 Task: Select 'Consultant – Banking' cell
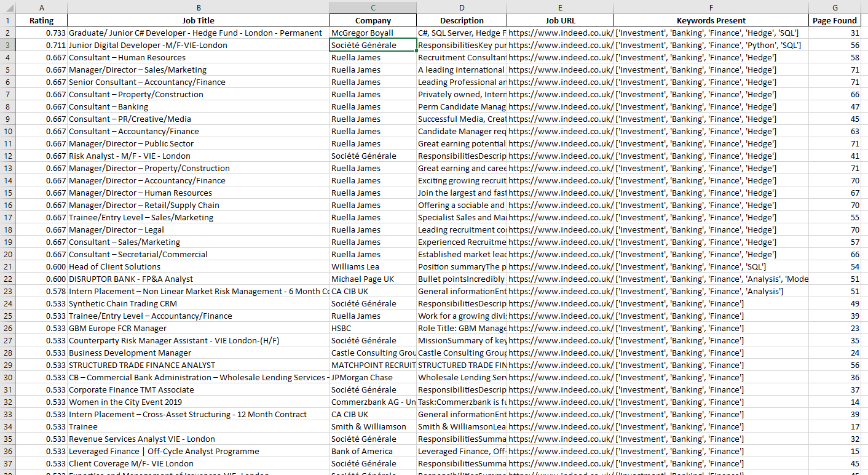[199, 106]
